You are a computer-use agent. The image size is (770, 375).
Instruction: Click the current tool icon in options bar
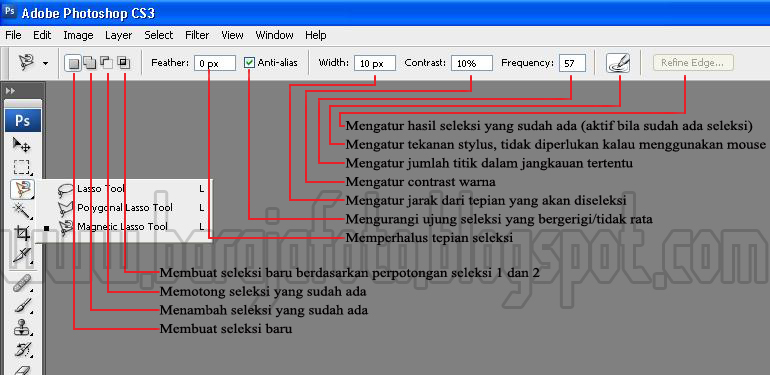point(27,63)
